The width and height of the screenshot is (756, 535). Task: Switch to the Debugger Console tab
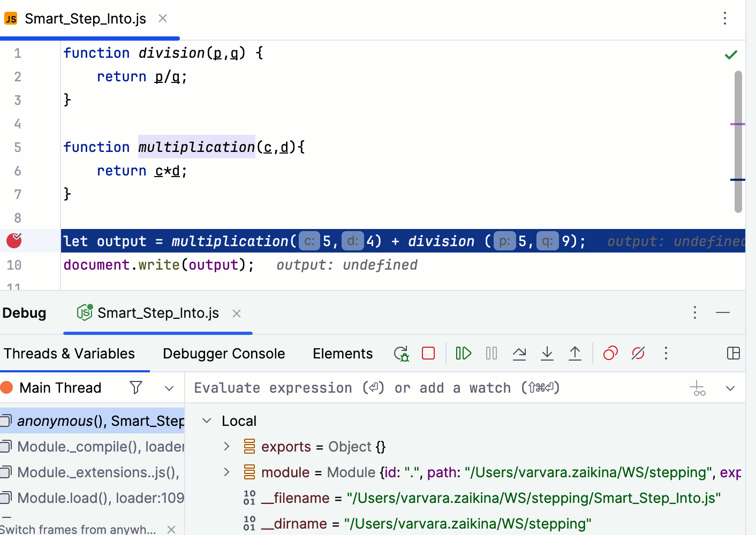(x=224, y=353)
